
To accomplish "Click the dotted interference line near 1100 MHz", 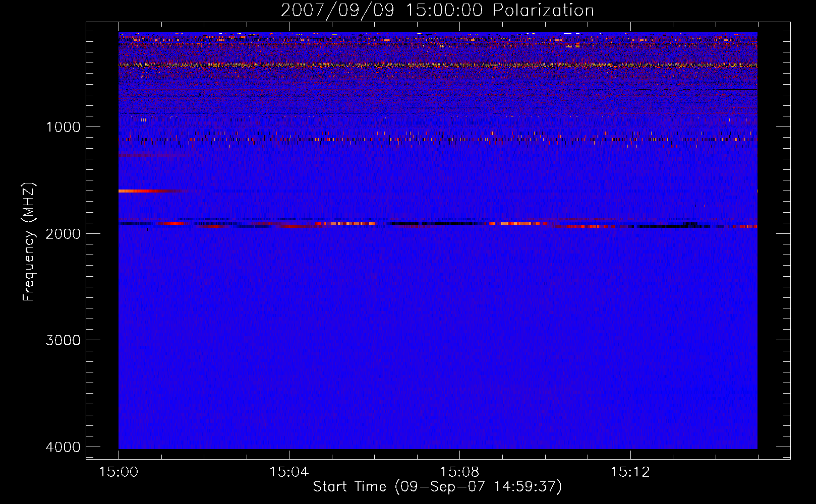I will [x=438, y=140].
